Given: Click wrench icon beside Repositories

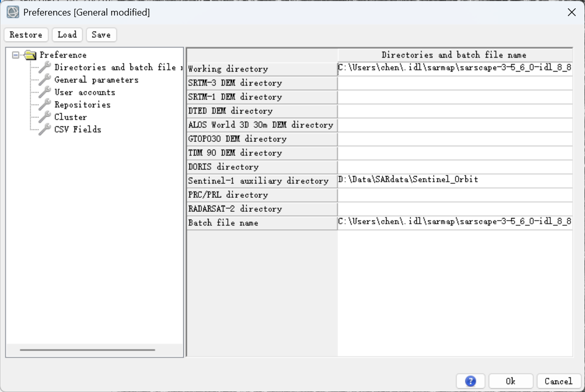Looking at the screenshot, I should click(x=45, y=104).
